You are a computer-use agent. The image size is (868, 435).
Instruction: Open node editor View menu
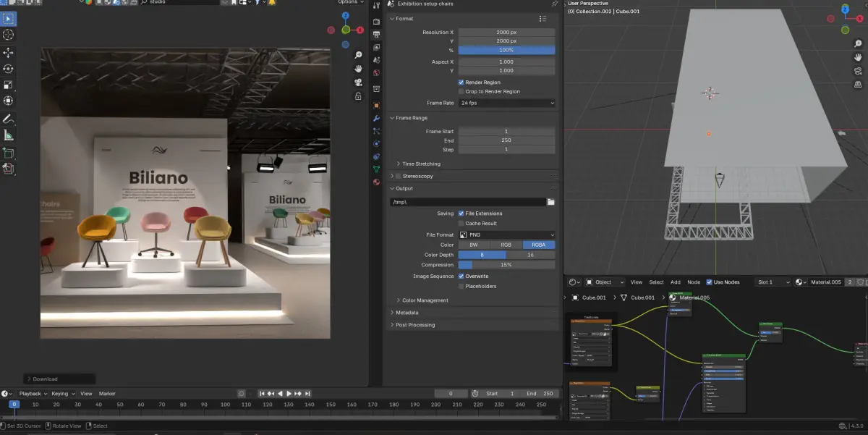click(x=637, y=282)
